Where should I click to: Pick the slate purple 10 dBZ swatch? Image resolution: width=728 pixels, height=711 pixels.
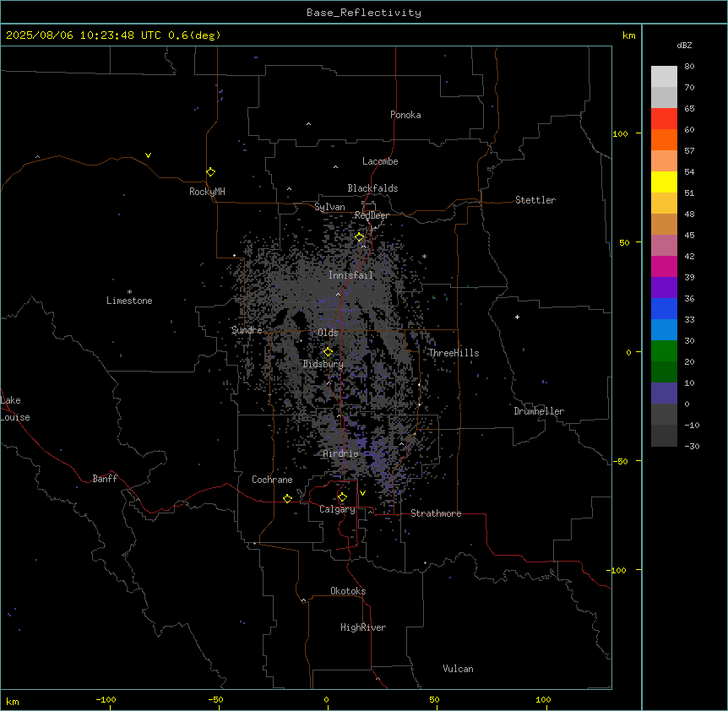664,393
